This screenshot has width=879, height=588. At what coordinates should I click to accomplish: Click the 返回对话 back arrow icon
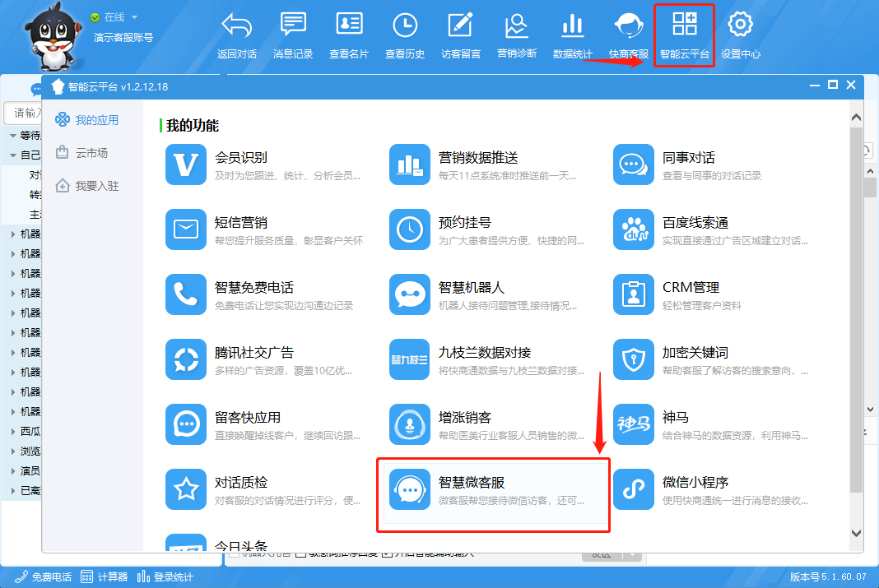236,35
